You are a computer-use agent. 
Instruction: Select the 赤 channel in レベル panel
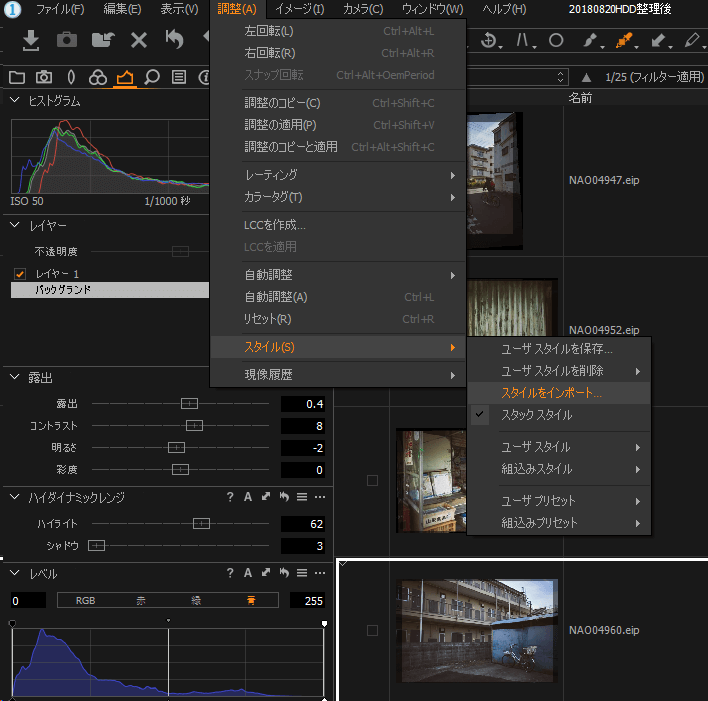pos(142,601)
